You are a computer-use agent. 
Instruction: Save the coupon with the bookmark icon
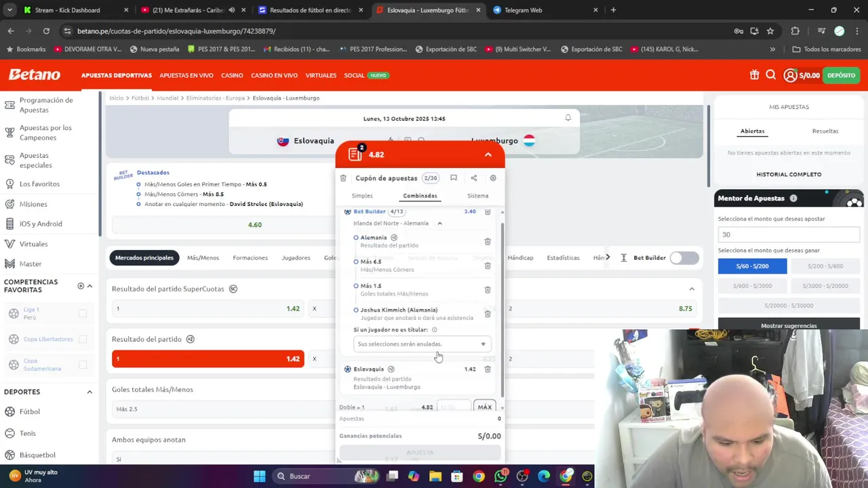click(x=454, y=178)
